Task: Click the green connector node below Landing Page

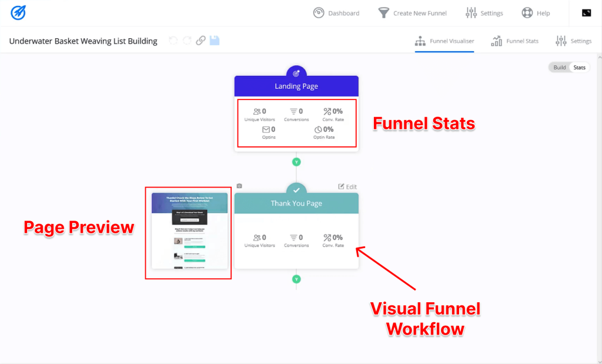Action: tap(296, 161)
